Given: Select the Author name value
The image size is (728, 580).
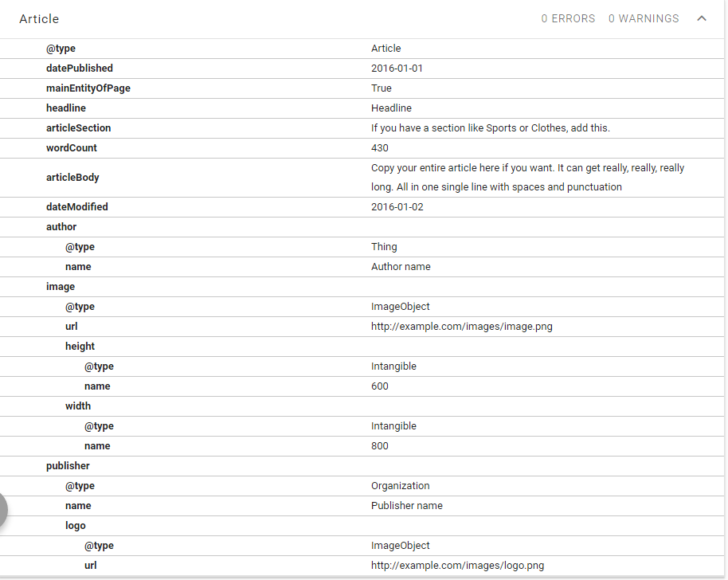Looking at the screenshot, I should pyautogui.click(x=401, y=267).
